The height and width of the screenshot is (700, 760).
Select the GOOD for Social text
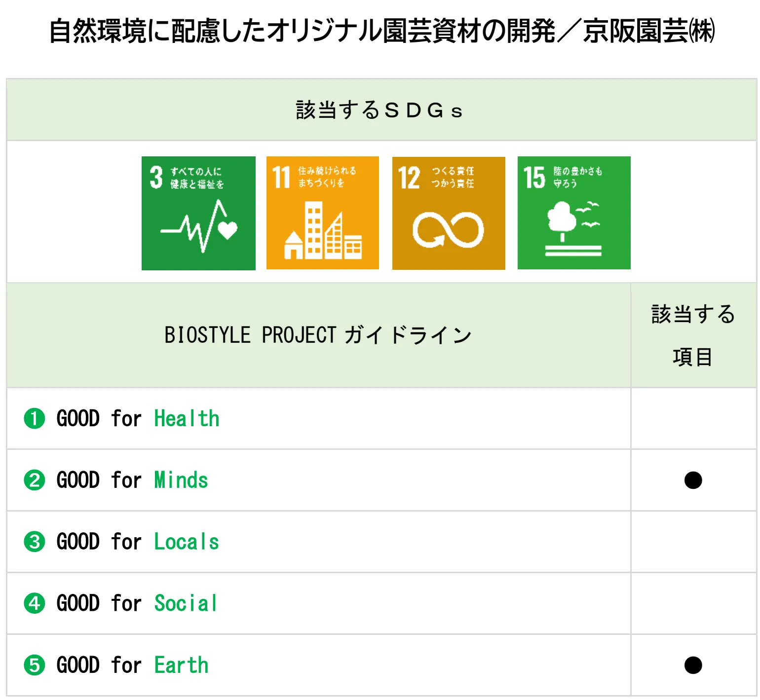point(137,603)
